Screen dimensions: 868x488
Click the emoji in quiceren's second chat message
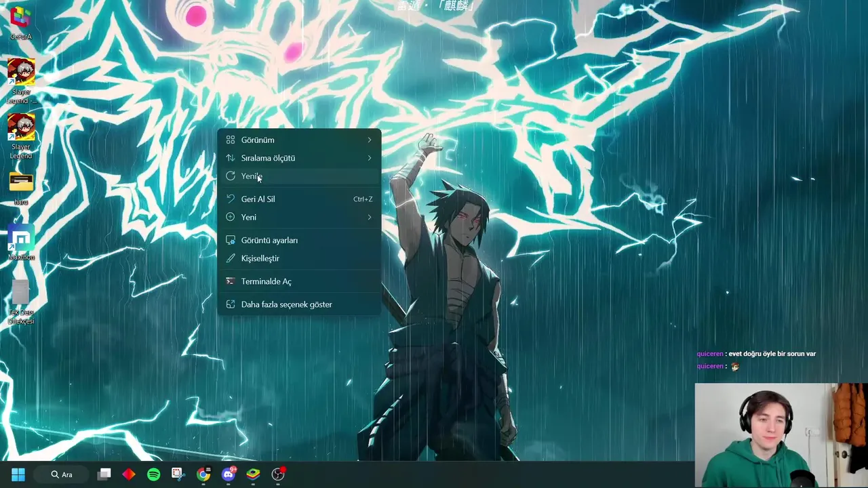[x=734, y=367]
